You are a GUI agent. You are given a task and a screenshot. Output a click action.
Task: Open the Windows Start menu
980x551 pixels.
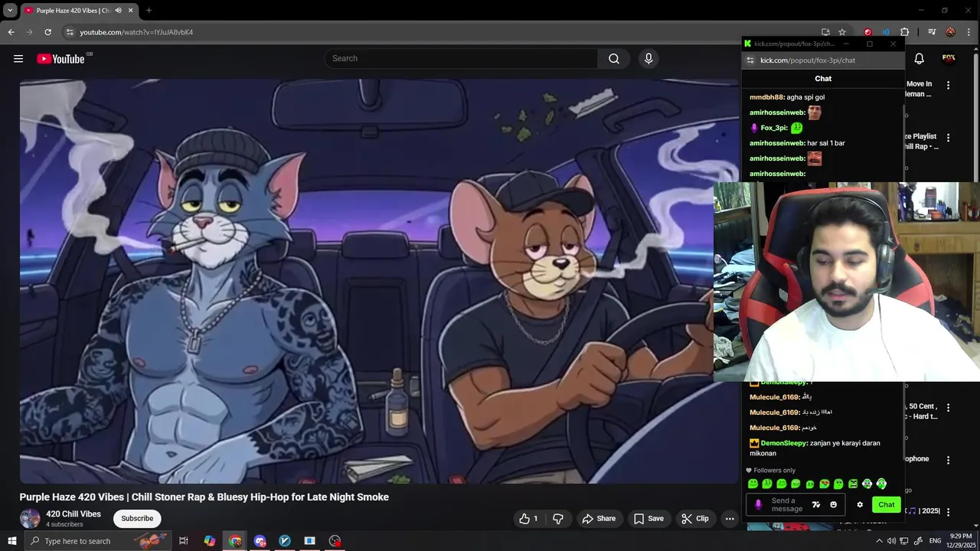11,541
